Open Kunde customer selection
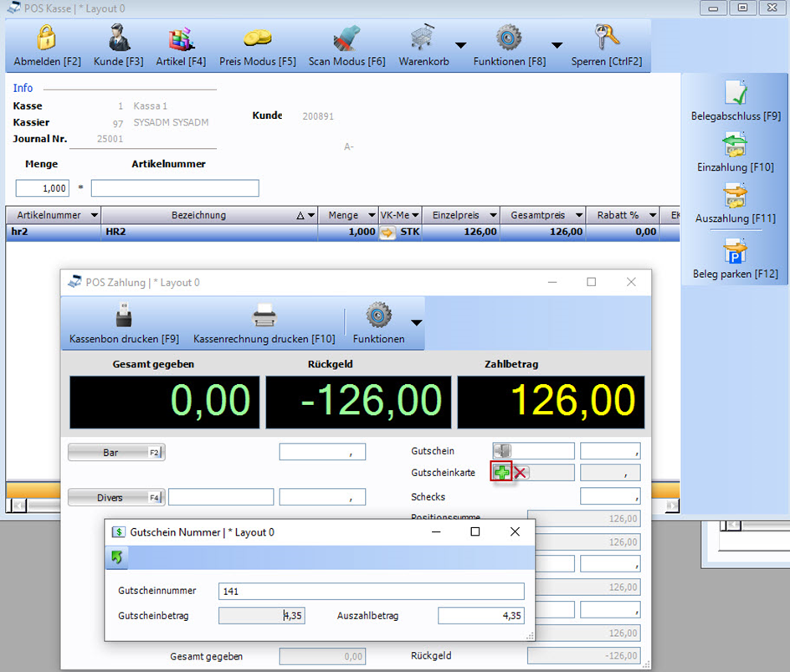This screenshot has height=672, width=790. (x=118, y=40)
